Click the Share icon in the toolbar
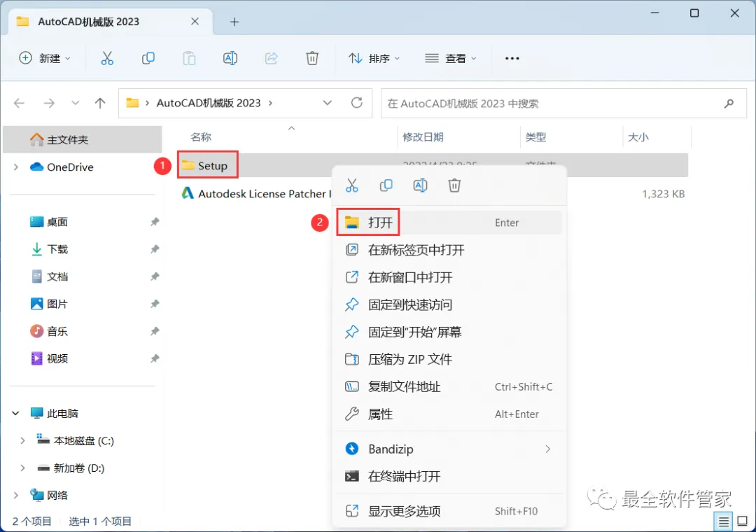The height and width of the screenshot is (532, 756). click(x=272, y=58)
